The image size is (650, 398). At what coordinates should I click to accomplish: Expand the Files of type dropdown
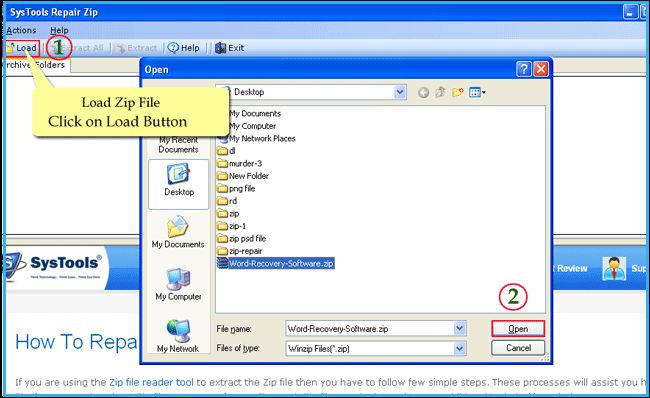coord(459,348)
